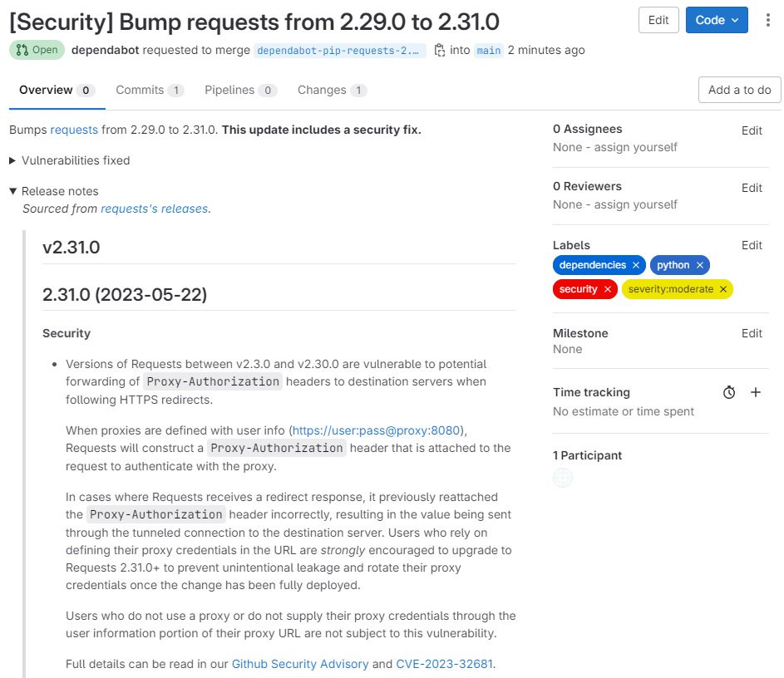Edit the Assignees section
This screenshot has width=784, height=678.
click(x=752, y=131)
